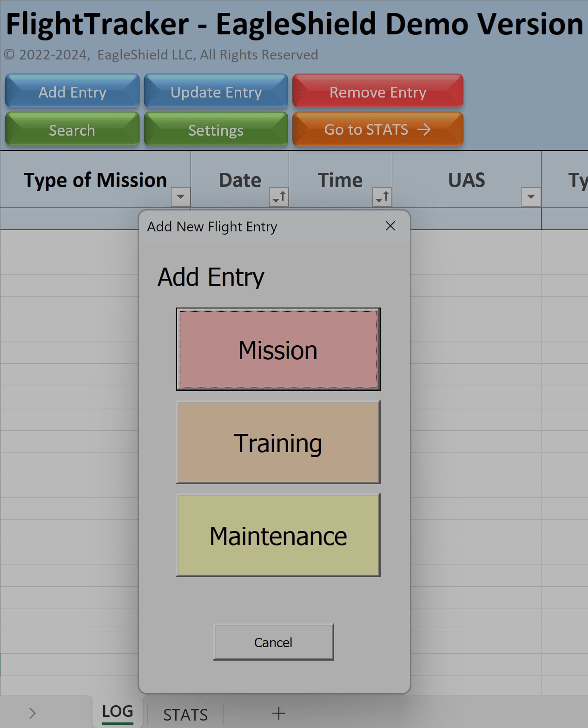Switch to the STATS sheet tab
Viewport: 588px width, 728px height.
tap(184, 714)
